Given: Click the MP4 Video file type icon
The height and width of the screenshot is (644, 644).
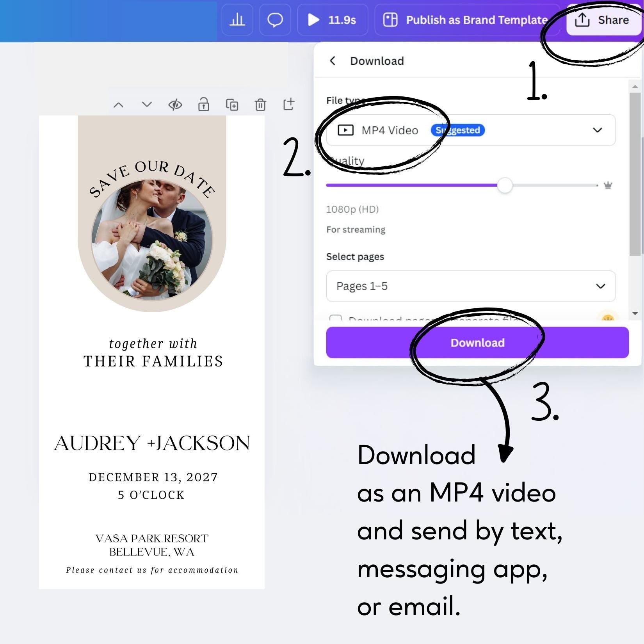Looking at the screenshot, I should 345,130.
